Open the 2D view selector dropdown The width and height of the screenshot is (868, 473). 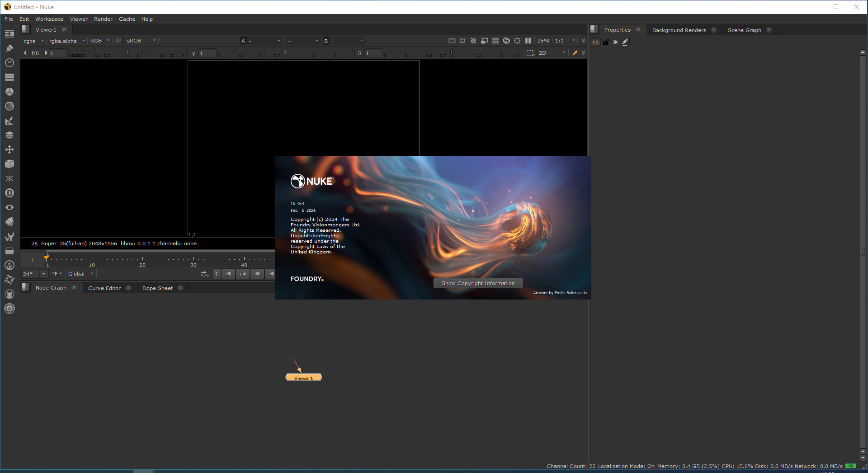point(551,52)
